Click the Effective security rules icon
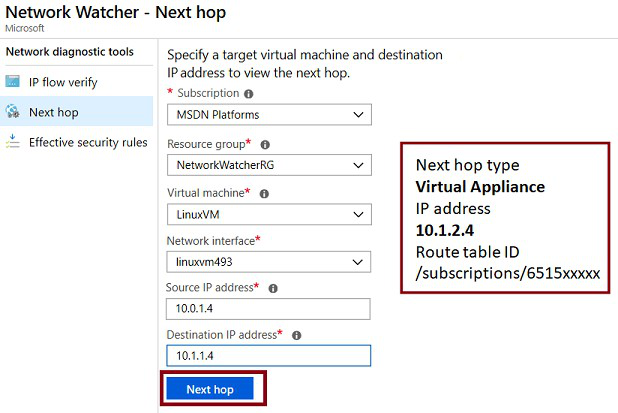The width and height of the screenshot is (618, 413). pos(12,141)
